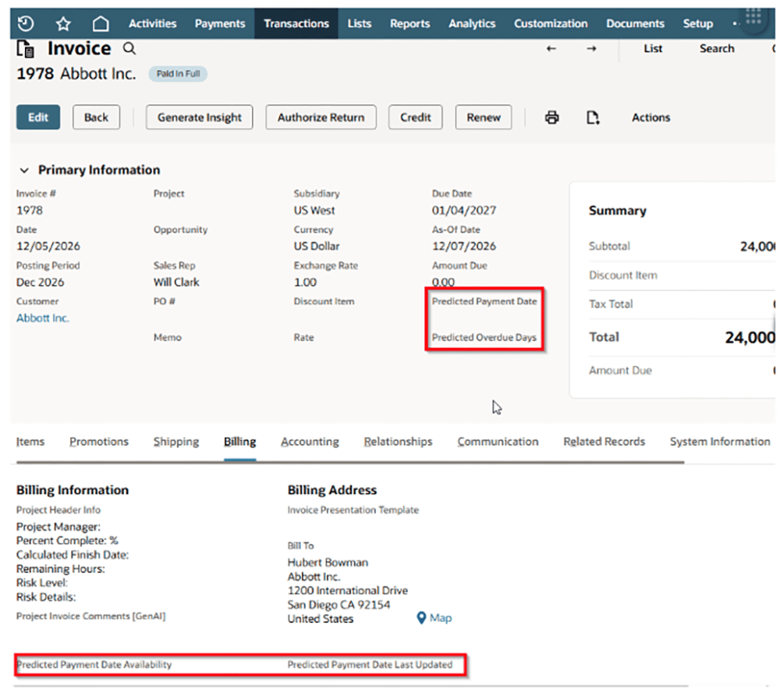Click the as-of date 12/07/2026
Screen dimensions: 780x700
(463, 246)
